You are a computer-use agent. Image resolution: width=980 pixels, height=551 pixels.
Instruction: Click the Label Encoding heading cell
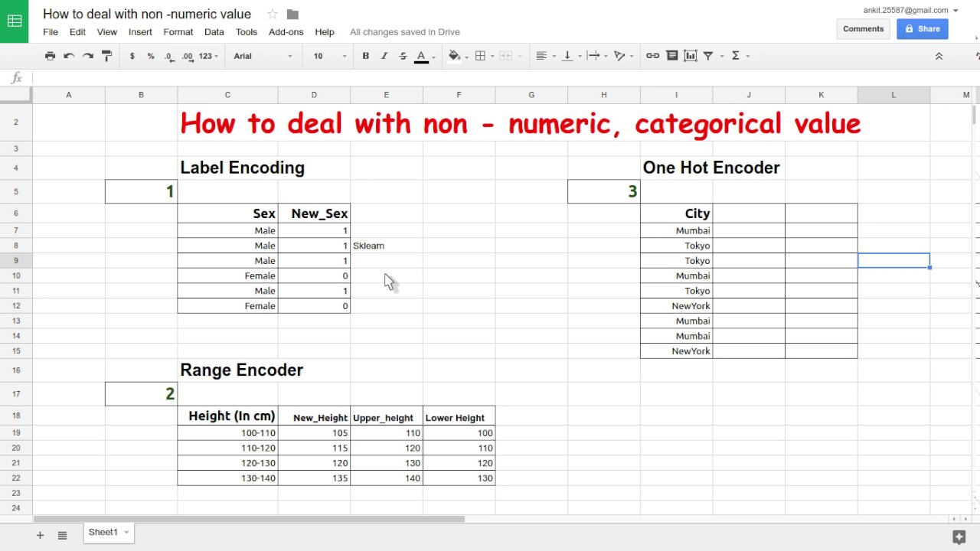coord(242,168)
